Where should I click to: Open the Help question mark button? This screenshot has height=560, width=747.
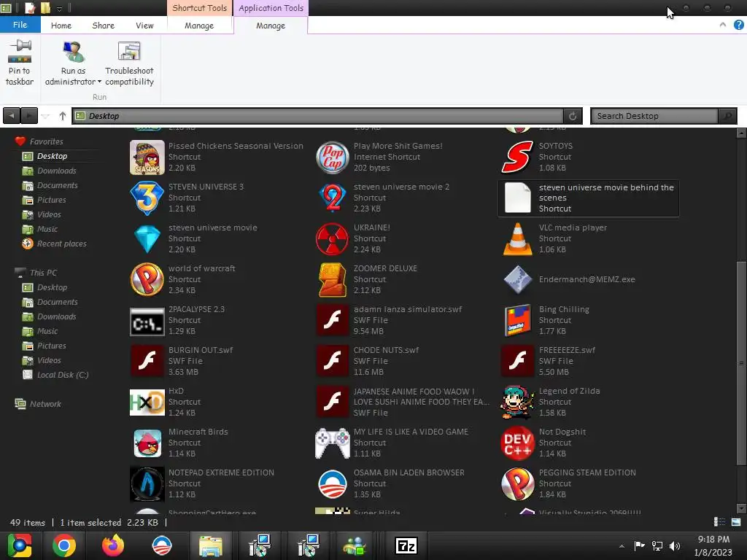(x=738, y=25)
